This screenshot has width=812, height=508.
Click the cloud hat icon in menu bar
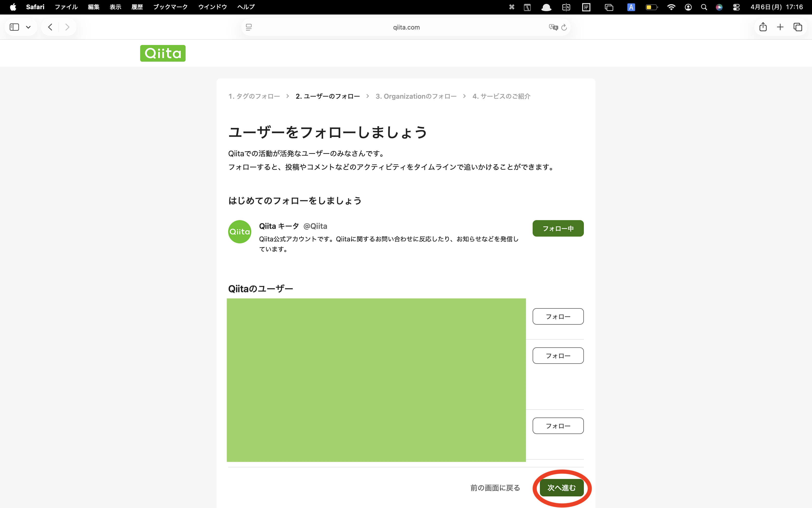tap(546, 7)
